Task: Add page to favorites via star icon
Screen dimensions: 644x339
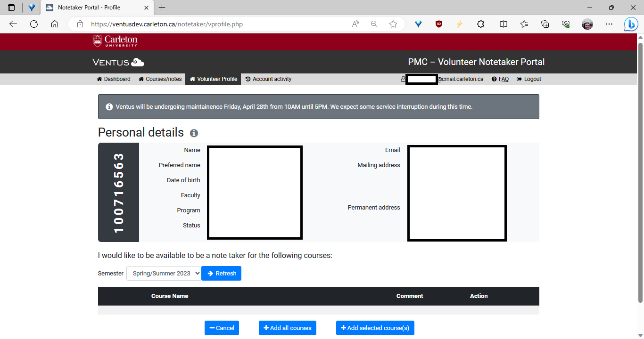Action: point(393,24)
